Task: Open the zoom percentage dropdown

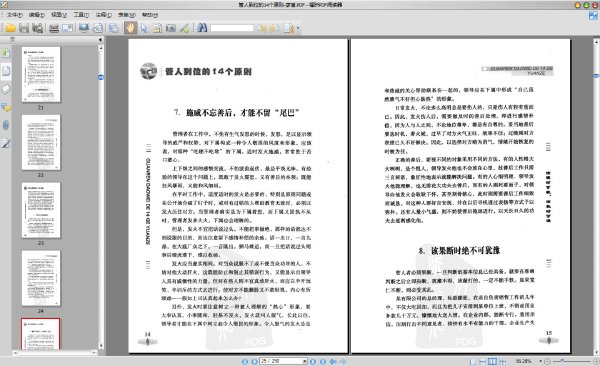Action: [x=540, y=361]
